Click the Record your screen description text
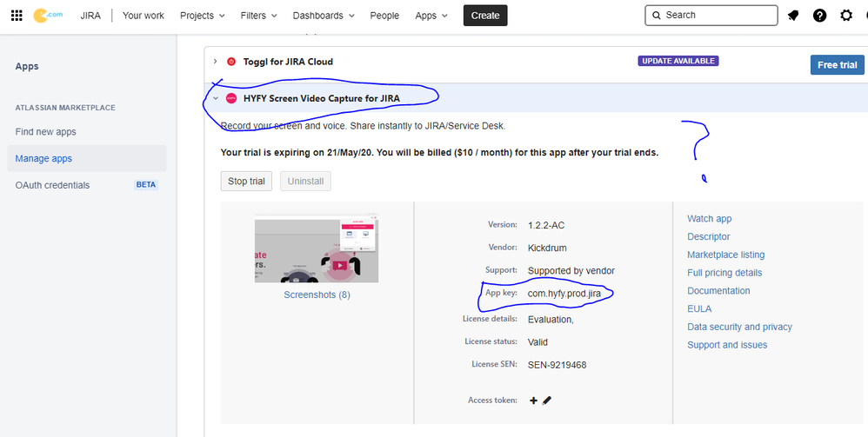 coord(364,126)
